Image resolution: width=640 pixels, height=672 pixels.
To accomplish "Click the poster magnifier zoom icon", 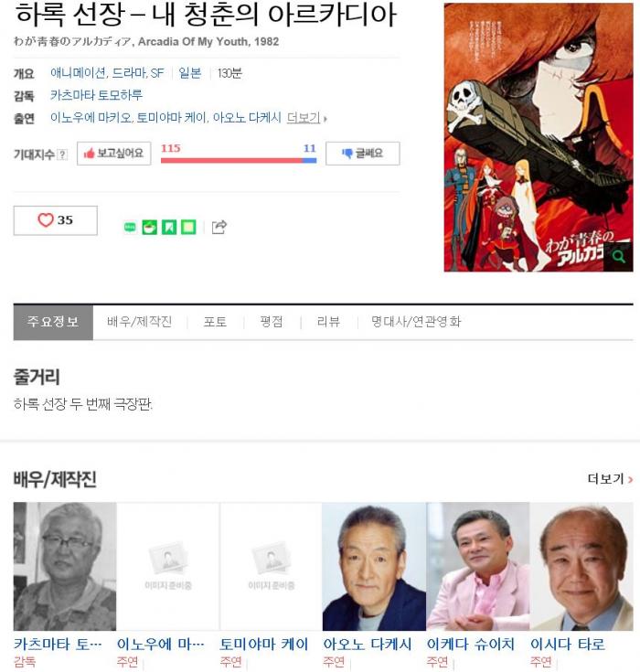I will (x=618, y=257).
